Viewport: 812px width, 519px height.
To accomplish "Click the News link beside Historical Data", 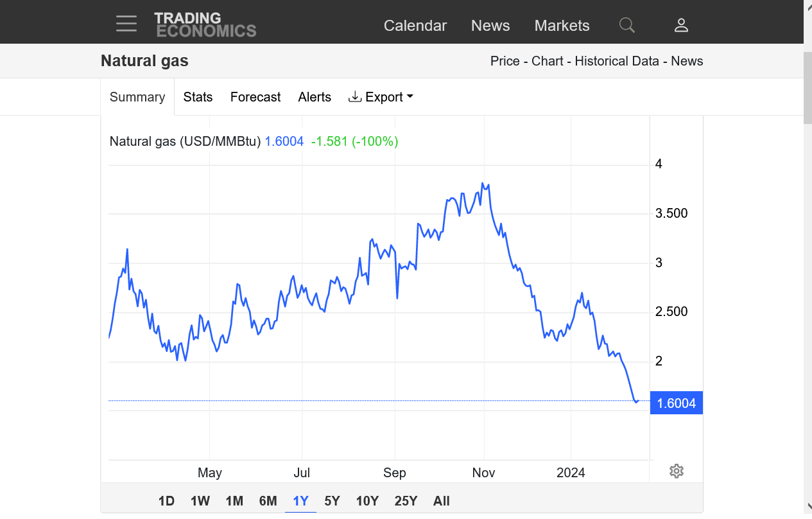I will click(x=687, y=61).
